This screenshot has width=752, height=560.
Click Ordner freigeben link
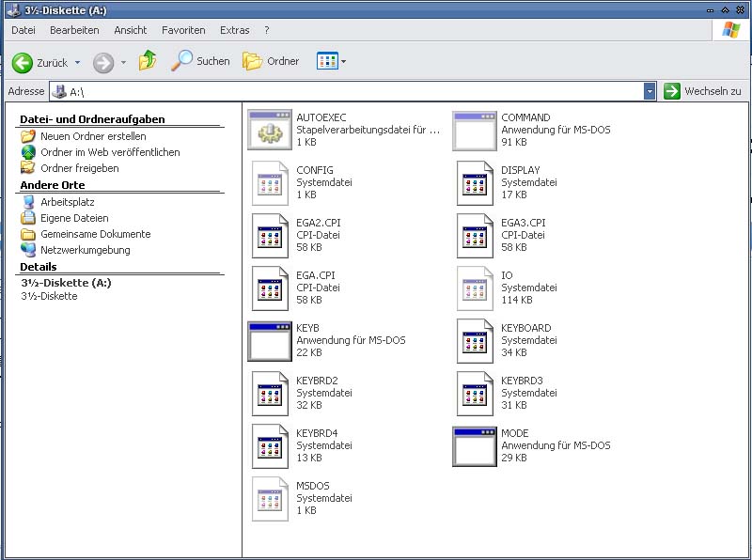[x=80, y=168]
